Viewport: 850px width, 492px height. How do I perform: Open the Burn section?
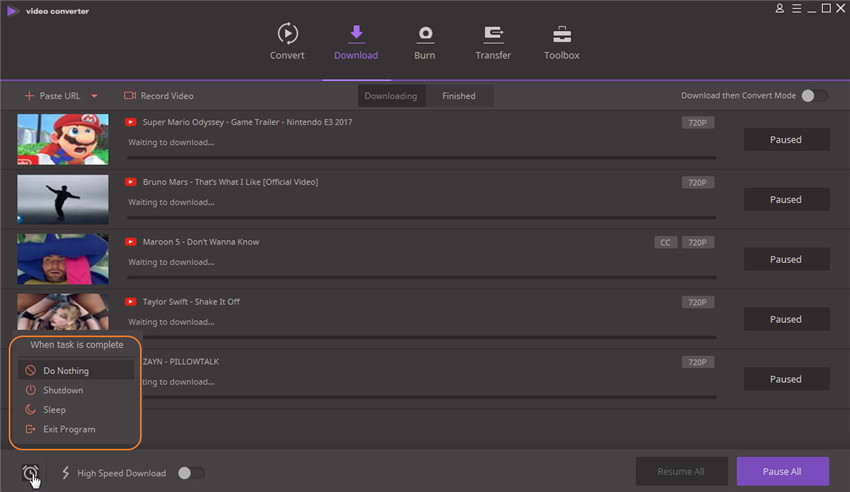click(425, 42)
